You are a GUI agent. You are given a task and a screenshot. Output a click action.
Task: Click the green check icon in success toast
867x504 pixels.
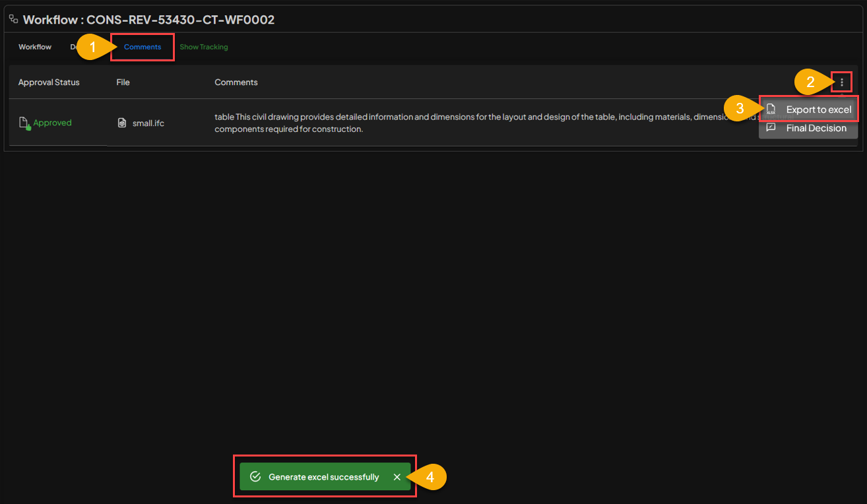[255, 476]
